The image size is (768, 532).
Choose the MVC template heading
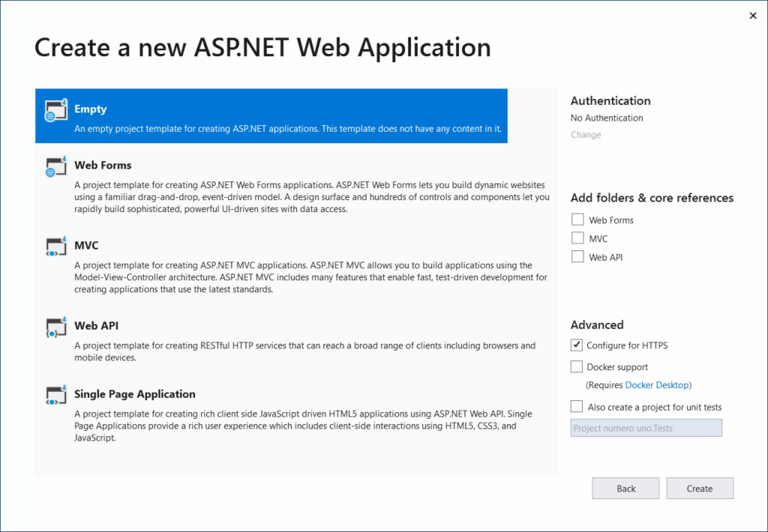point(86,245)
